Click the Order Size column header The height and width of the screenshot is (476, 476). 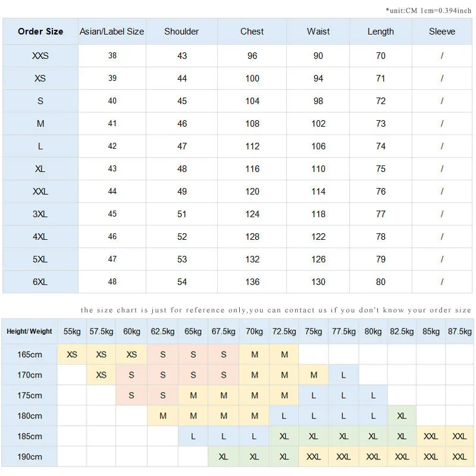(x=40, y=32)
